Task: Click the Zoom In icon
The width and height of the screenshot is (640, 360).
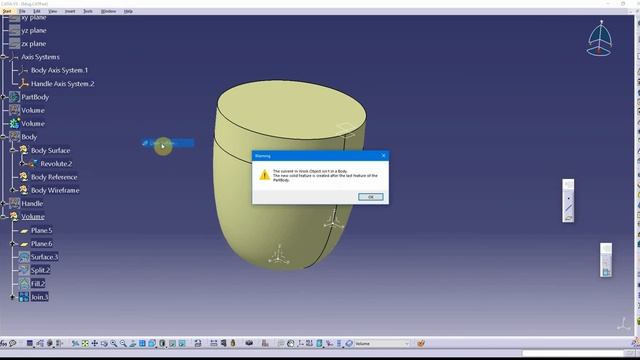Action: click(113, 344)
